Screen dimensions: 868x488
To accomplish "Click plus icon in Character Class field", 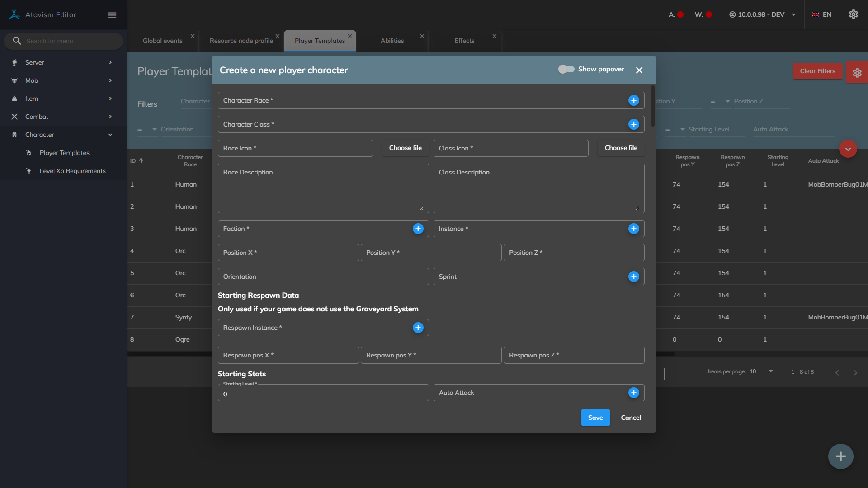I will [633, 124].
